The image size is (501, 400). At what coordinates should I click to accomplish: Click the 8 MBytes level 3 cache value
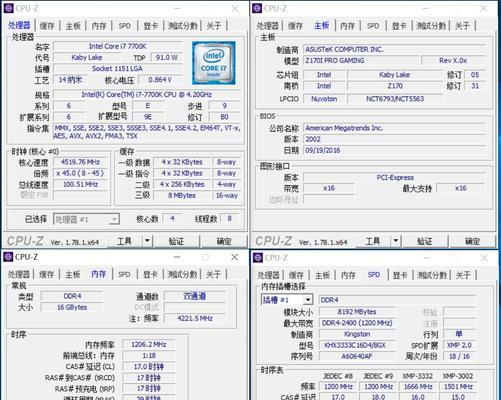pyautogui.click(x=182, y=195)
